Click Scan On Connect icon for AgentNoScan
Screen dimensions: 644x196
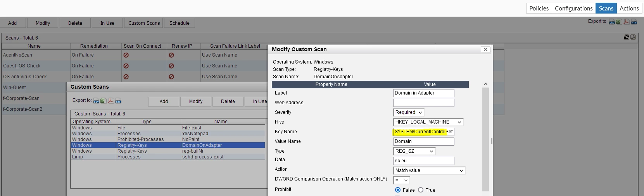pos(126,55)
